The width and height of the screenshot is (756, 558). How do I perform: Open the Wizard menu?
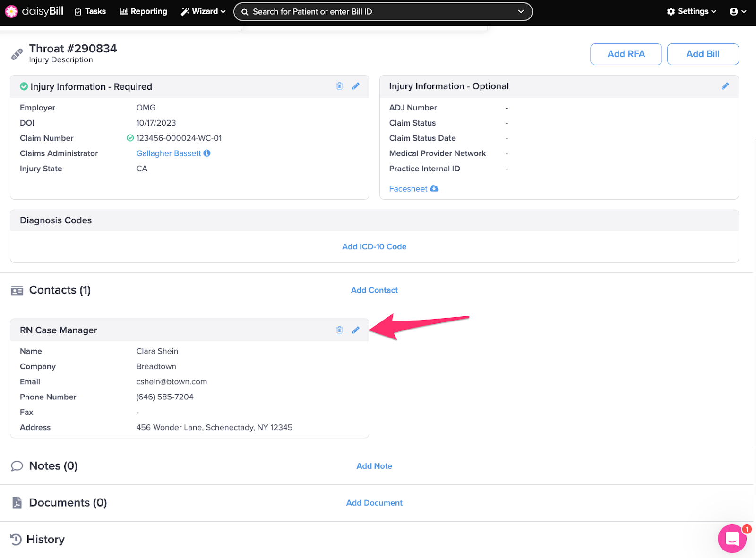(203, 11)
